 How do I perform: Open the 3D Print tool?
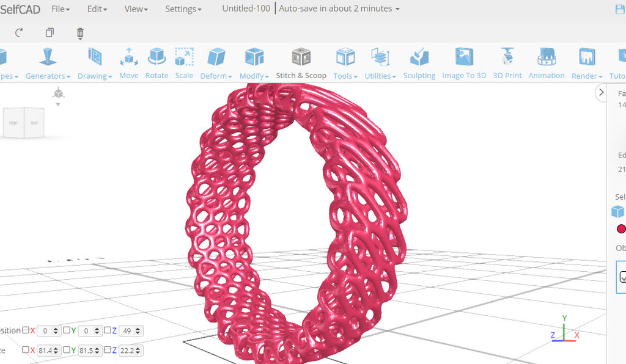click(507, 61)
